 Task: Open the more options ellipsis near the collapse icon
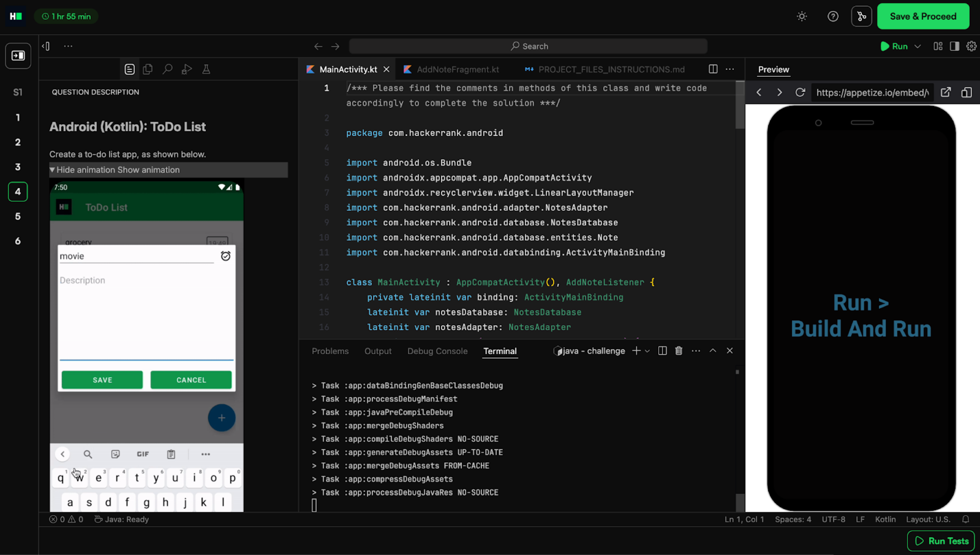tap(68, 46)
